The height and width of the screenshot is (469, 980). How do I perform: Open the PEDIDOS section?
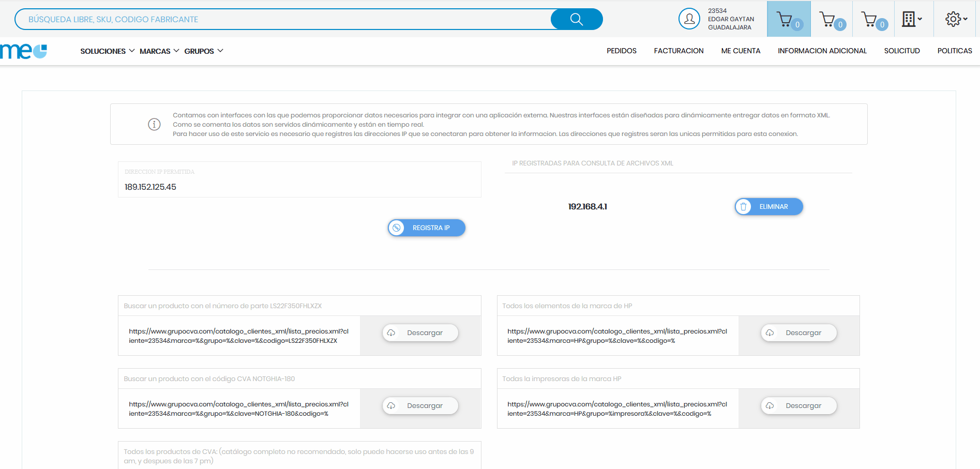pos(621,51)
